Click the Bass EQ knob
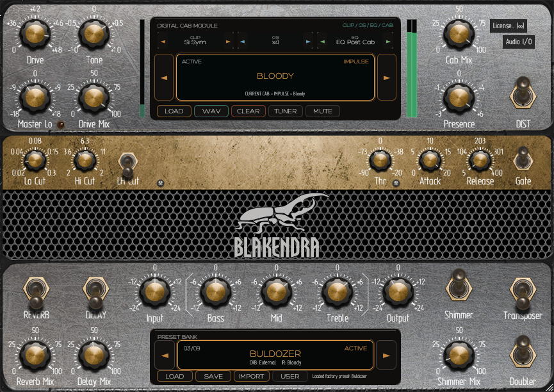This screenshot has width=554, height=392. pyautogui.click(x=216, y=292)
